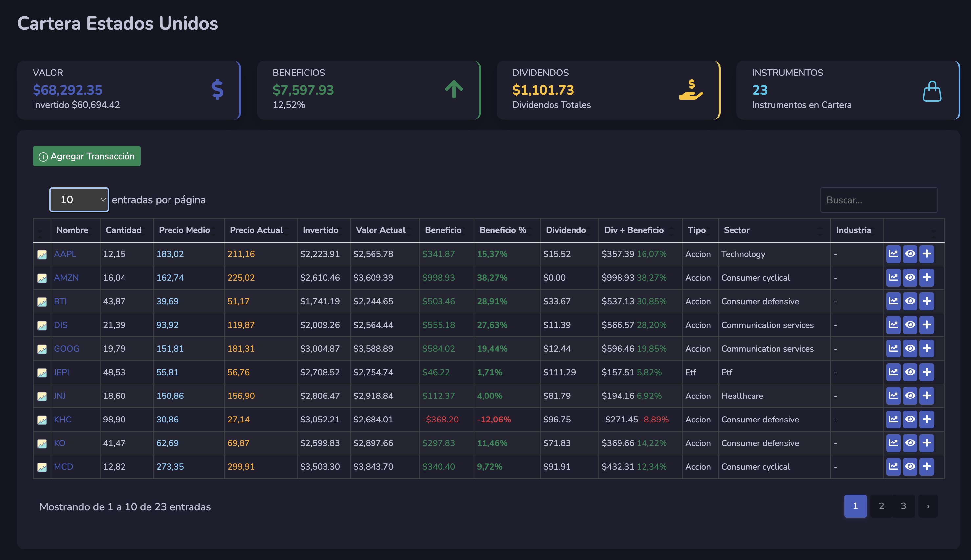Click the Agregar Transacción button

pyautogui.click(x=87, y=156)
